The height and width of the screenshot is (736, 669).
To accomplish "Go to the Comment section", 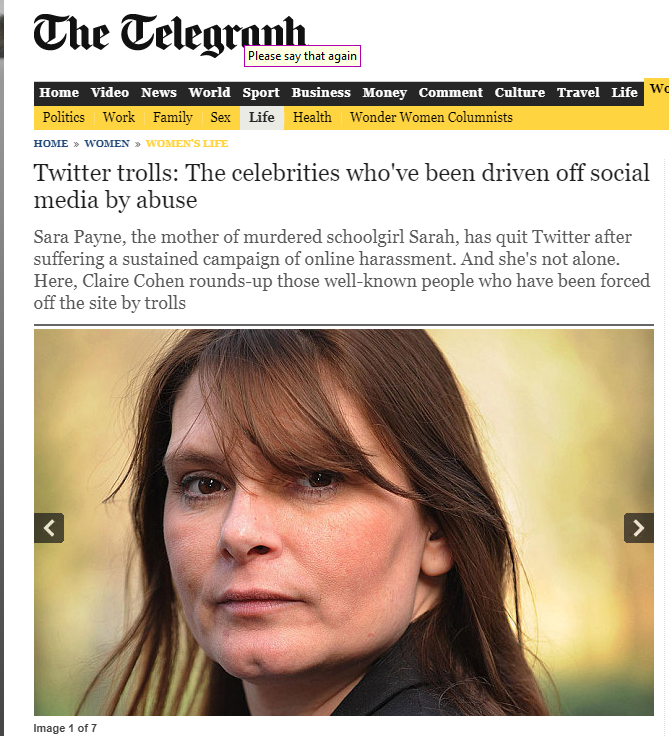I will 451,93.
